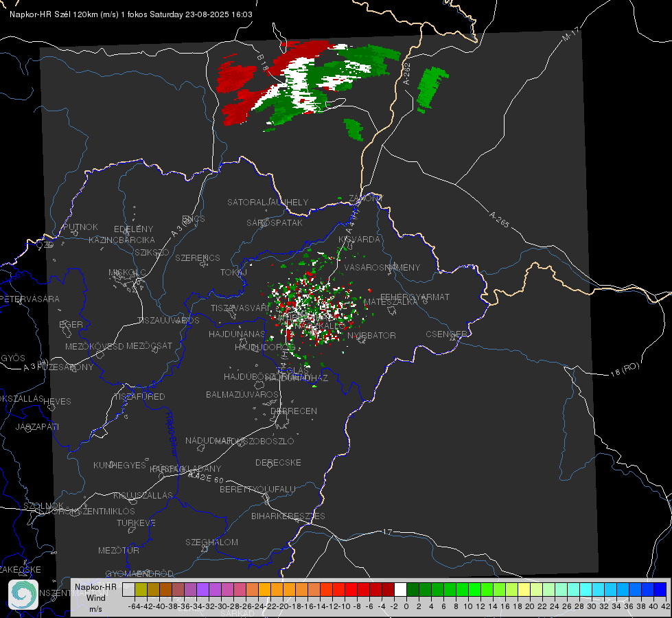The height and width of the screenshot is (618, 672).
Task: Click the EGER city label
Action: point(71,325)
